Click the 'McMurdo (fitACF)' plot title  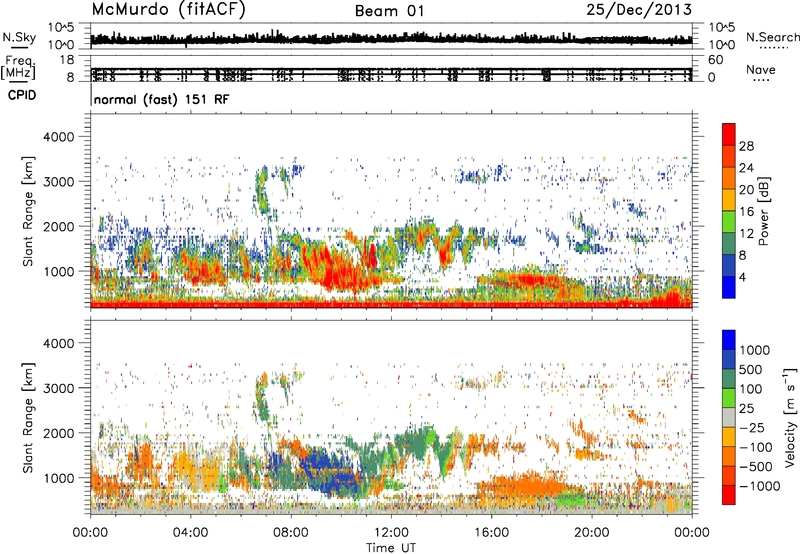tap(168, 10)
